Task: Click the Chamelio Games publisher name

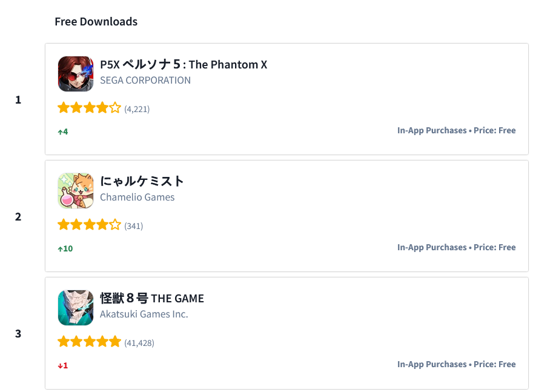Action: point(137,197)
